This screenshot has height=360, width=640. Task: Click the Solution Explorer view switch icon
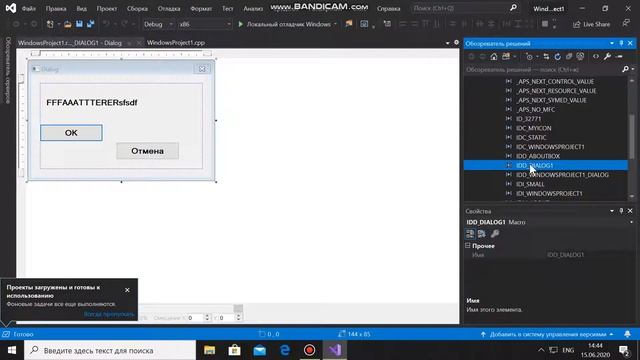click(x=506, y=56)
